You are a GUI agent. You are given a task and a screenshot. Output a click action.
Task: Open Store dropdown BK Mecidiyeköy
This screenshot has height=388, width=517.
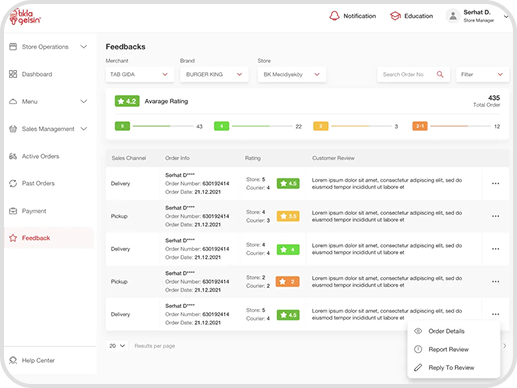(x=292, y=74)
